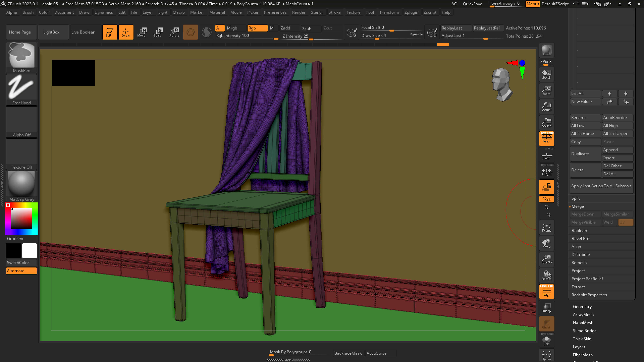
Task: Select the Scale gizmo tool
Action: (x=157, y=32)
